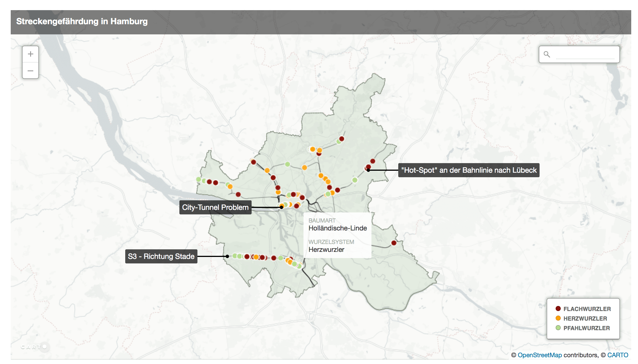This screenshot has height=364, width=638.
Task: Open the OpenStreetMap attribution link
Action: tap(540, 355)
